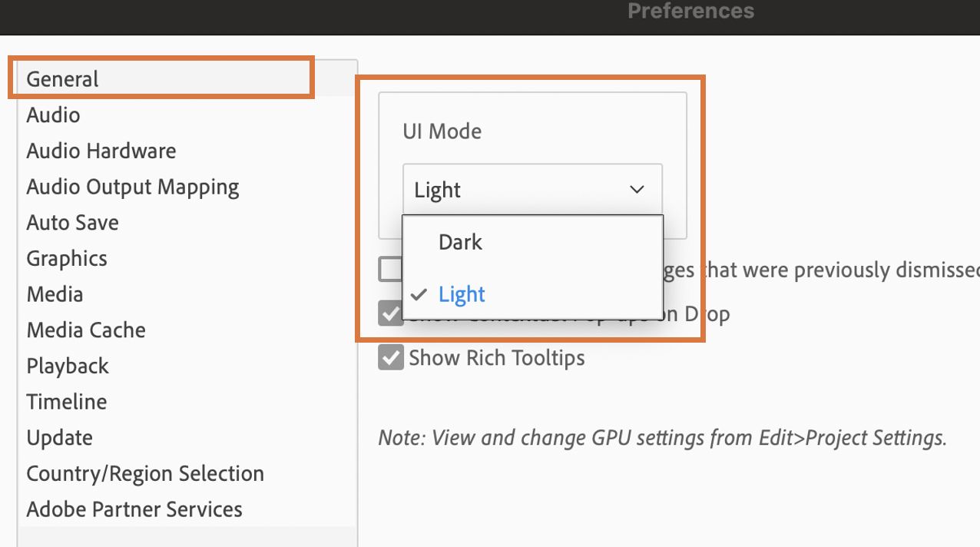
Task: Open the Media Cache settings
Action: [86, 330]
